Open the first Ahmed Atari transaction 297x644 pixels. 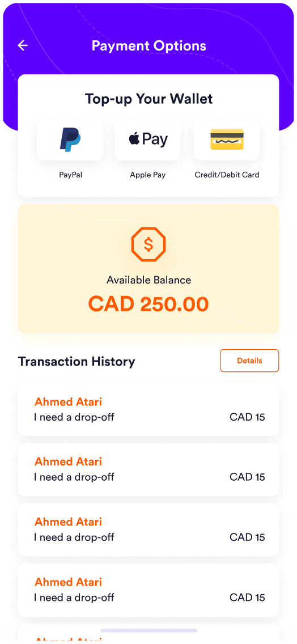(148, 410)
